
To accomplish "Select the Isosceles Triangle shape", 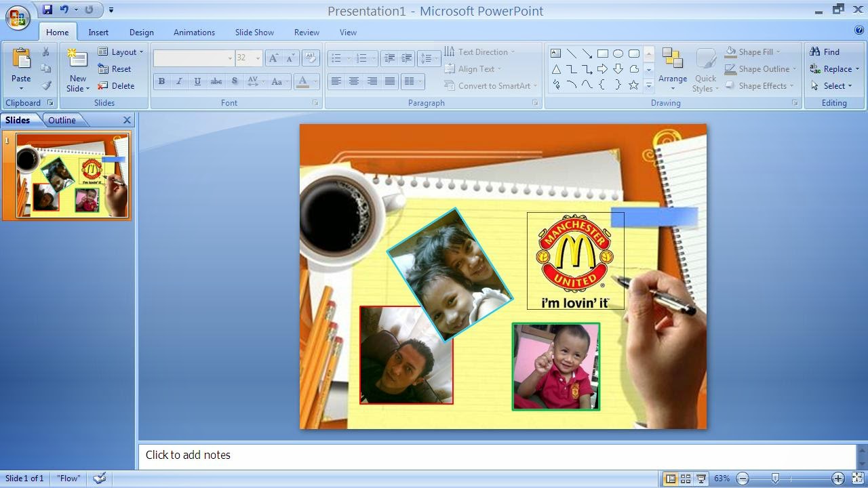I will pos(555,69).
